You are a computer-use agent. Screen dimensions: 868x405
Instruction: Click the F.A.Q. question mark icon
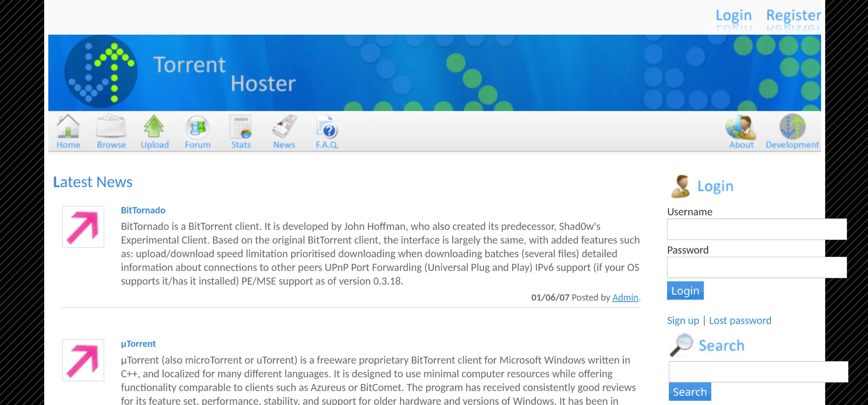point(327,126)
